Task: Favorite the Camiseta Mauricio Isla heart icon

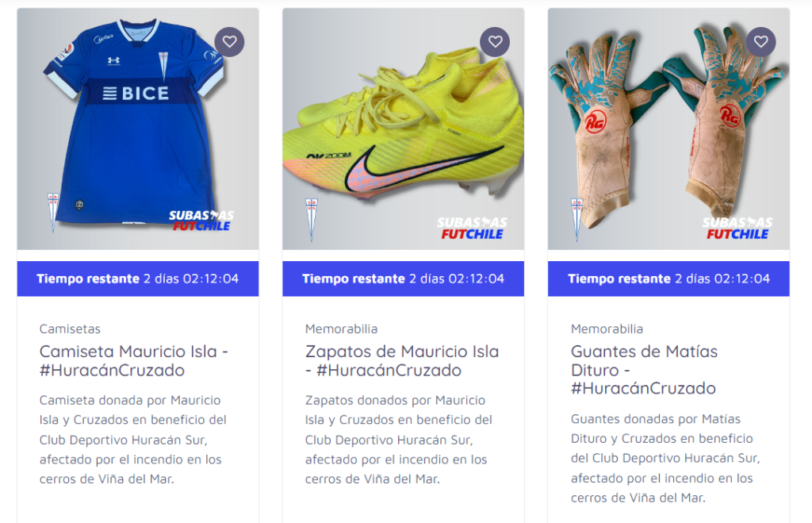Action: [229, 42]
